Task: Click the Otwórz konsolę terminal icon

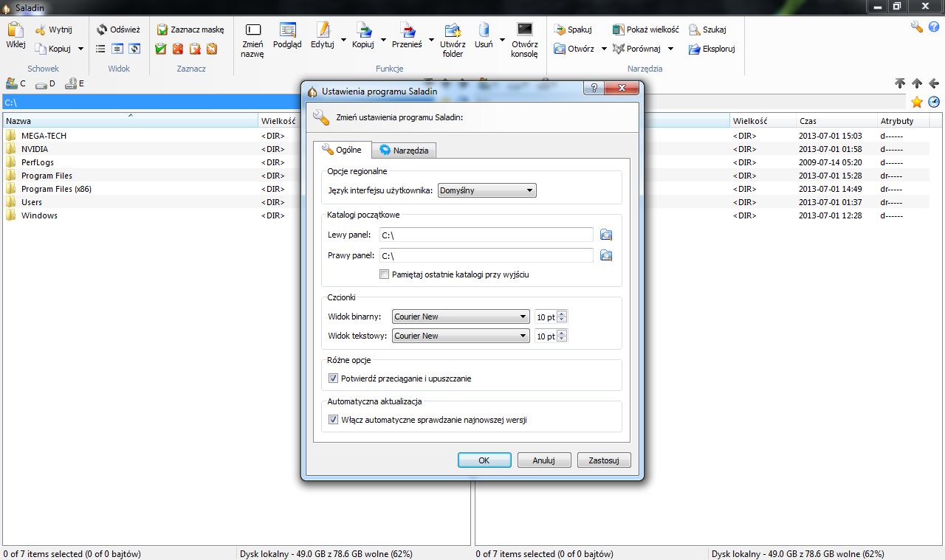Action: 525,30
